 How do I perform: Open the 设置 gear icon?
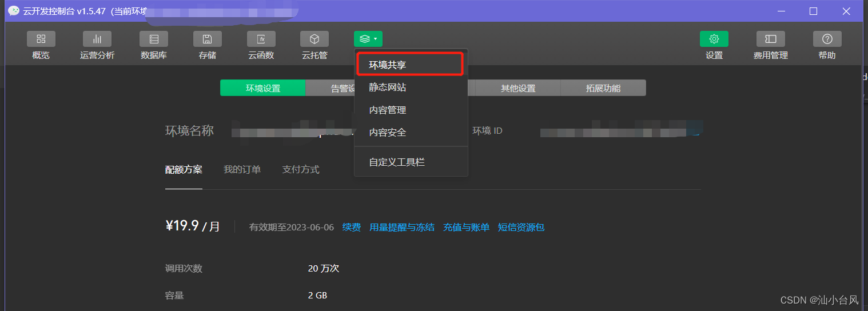coord(714,39)
